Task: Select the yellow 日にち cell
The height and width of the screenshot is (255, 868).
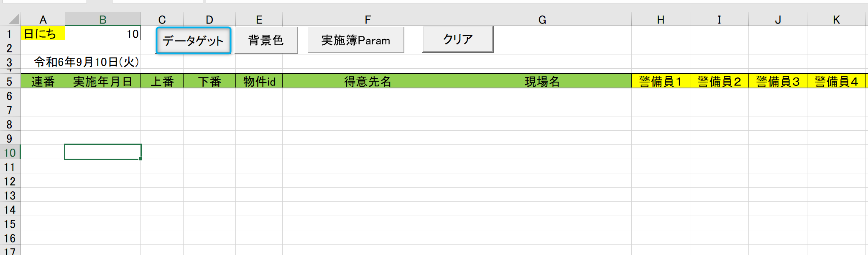Action: pos(43,33)
